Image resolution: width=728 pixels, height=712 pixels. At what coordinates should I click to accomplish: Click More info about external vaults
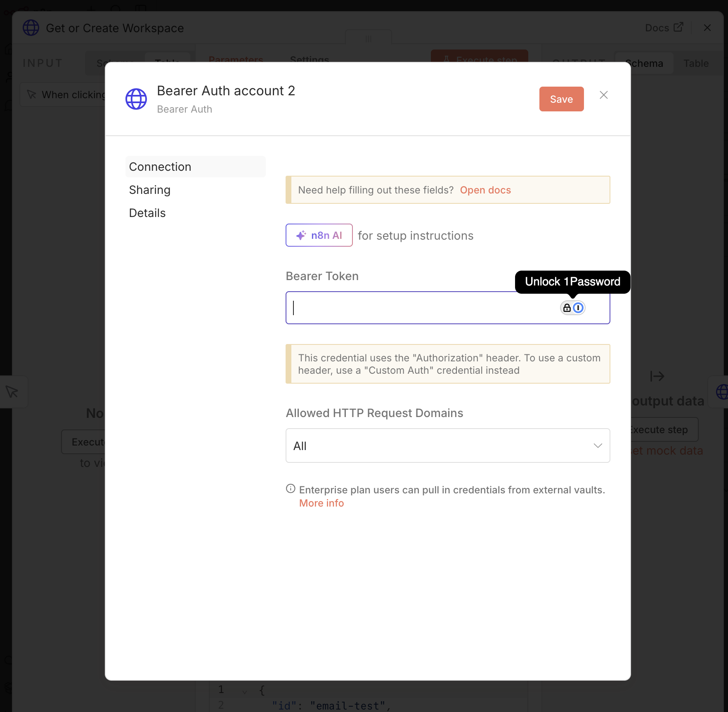(x=321, y=503)
